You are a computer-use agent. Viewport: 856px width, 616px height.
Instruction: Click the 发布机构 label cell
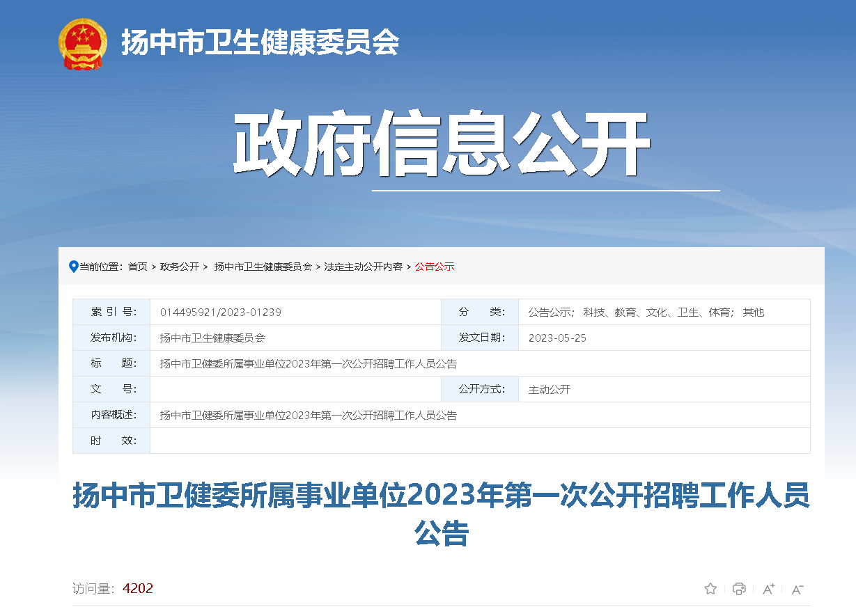coord(111,338)
